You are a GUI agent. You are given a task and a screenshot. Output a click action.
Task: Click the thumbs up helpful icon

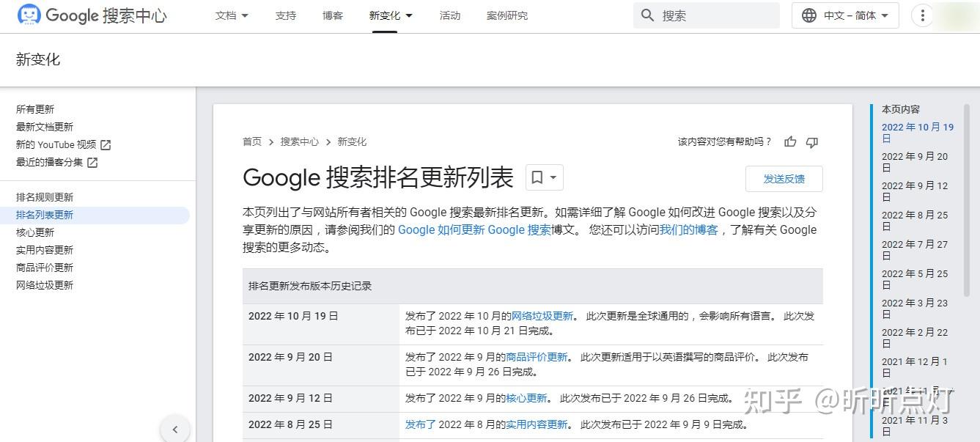[790, 142]
